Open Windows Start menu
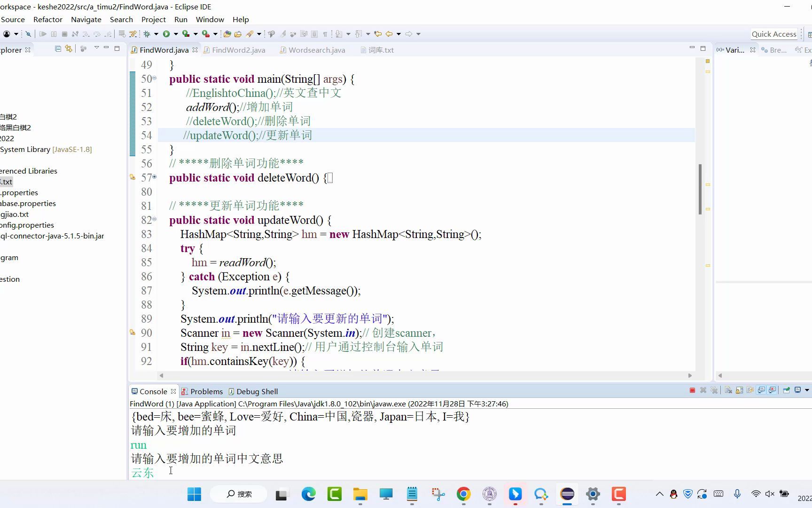 point(194,494)
